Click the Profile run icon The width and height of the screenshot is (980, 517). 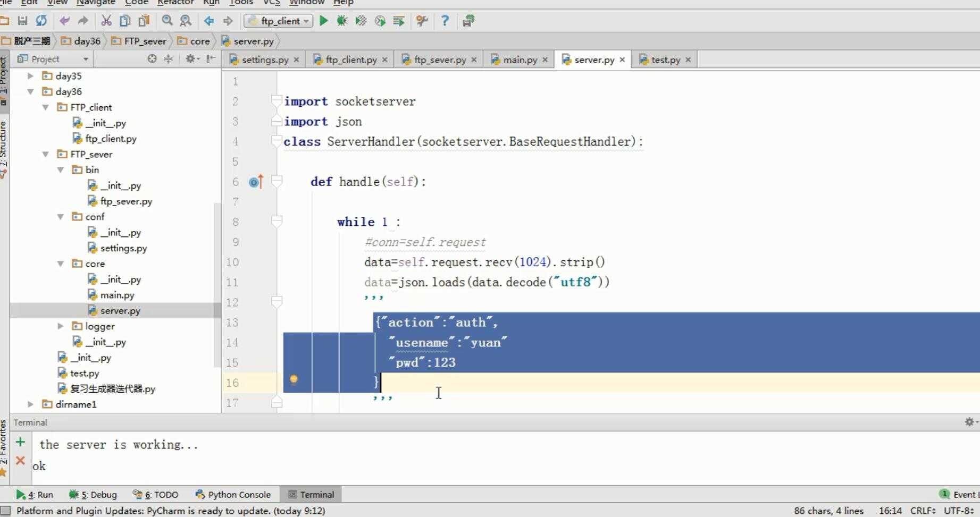[x=380, y=21]
